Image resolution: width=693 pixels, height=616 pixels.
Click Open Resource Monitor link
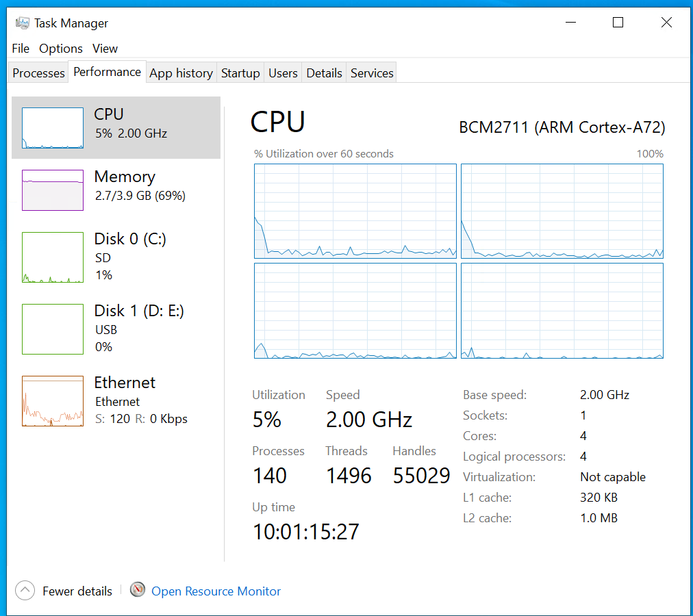(x=216, y=591)
